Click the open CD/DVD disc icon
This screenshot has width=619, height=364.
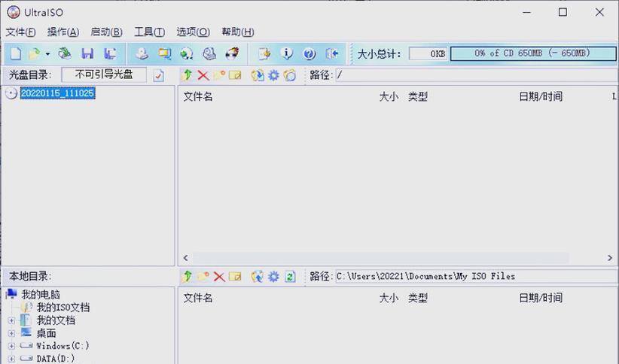click(x=64, y=53)
